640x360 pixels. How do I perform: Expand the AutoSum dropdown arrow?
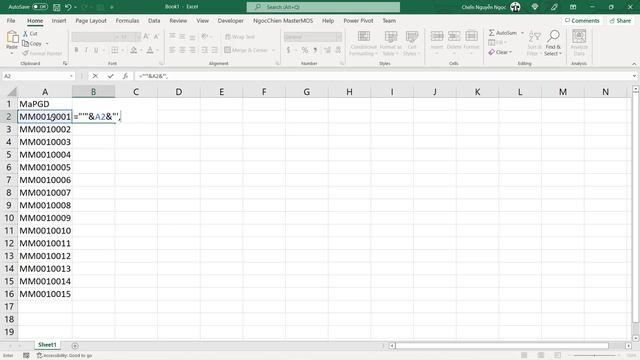click(x=522, y=33)
